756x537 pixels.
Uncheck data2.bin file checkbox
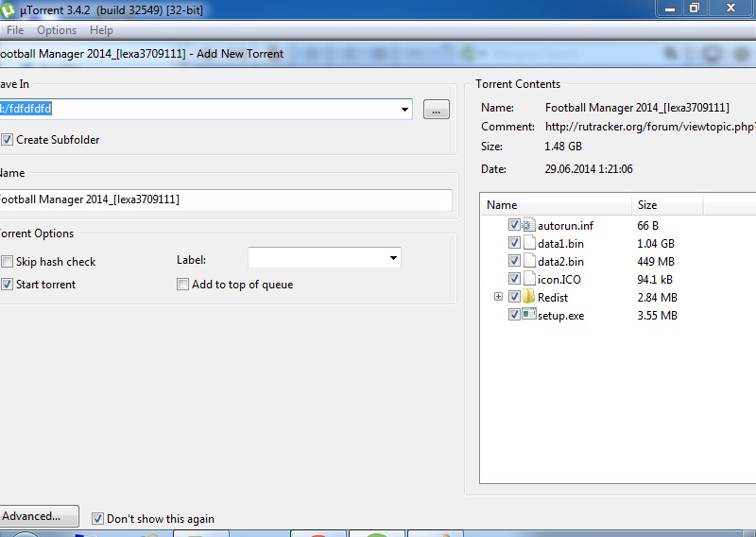click(x=514, y=261)
